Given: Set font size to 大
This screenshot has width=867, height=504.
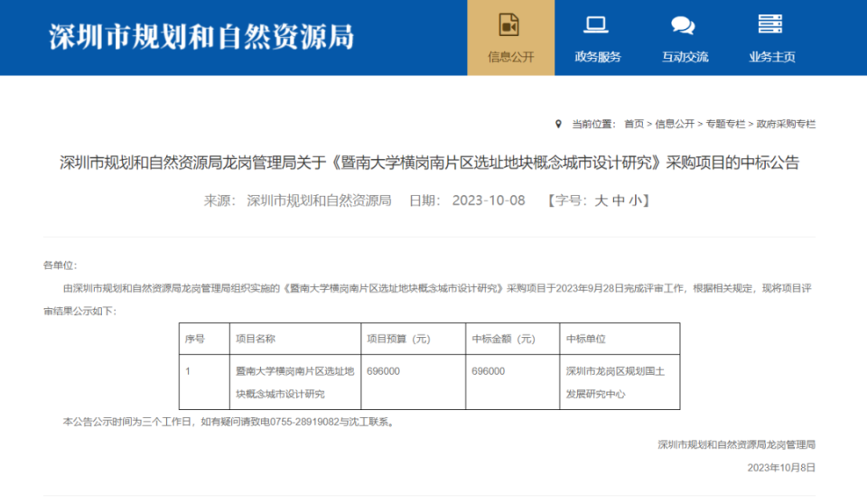Looking at the screenshot, I should coord(601,201).
